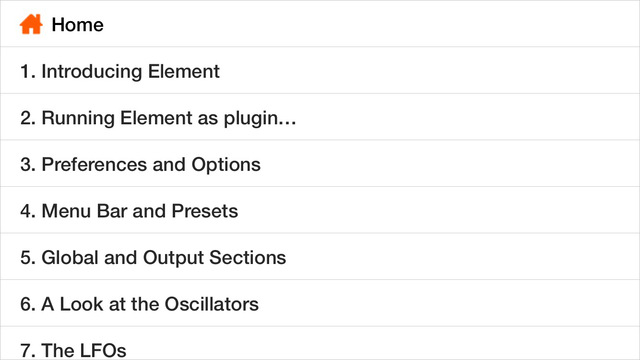Image resolution: width=640 pixels, height=360 pixels.
Task: Choose the second chapter in list
Action: [320, 117]
